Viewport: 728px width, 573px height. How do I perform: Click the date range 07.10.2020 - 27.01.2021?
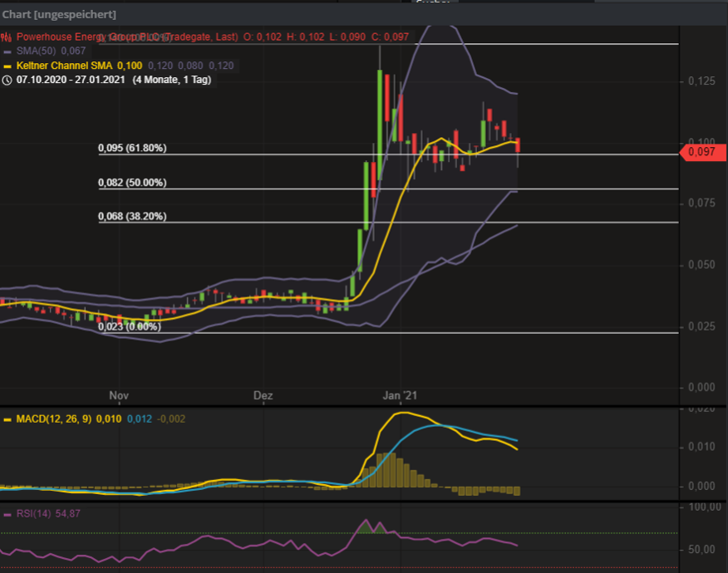click(71, 80)
